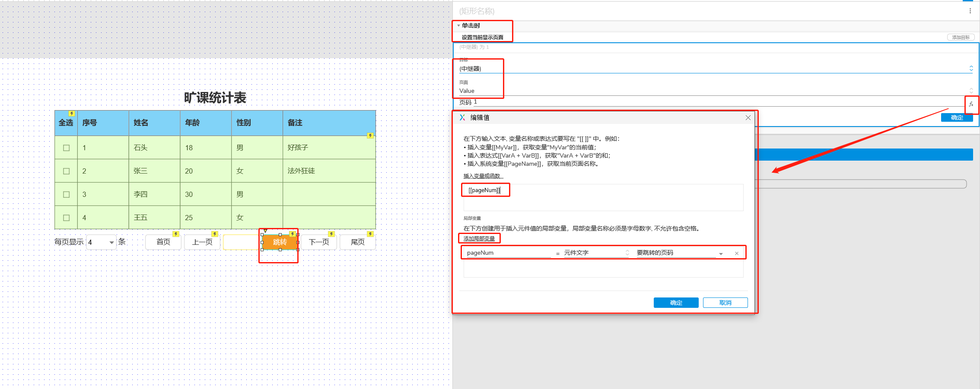Image resolution: width=980 pixels, height=389 pixels.
Task: Open the 每页显示 count dropdown
Action: [x=102, y=242]
